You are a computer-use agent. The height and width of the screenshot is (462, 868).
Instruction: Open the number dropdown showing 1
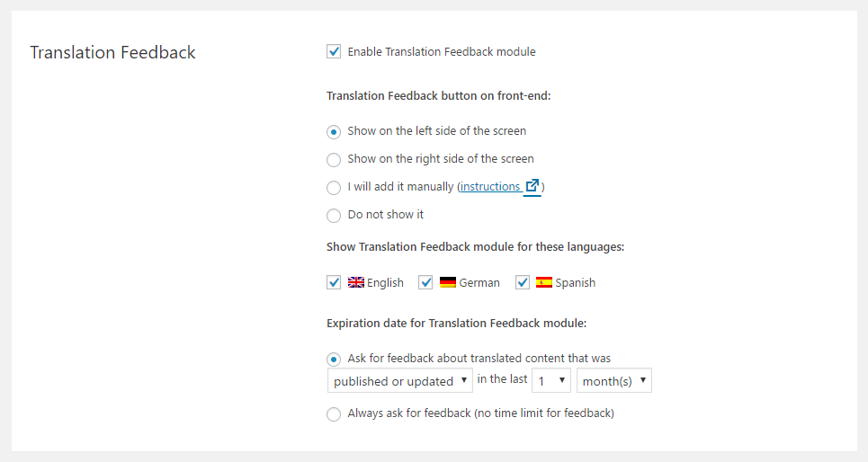(550, 381)
